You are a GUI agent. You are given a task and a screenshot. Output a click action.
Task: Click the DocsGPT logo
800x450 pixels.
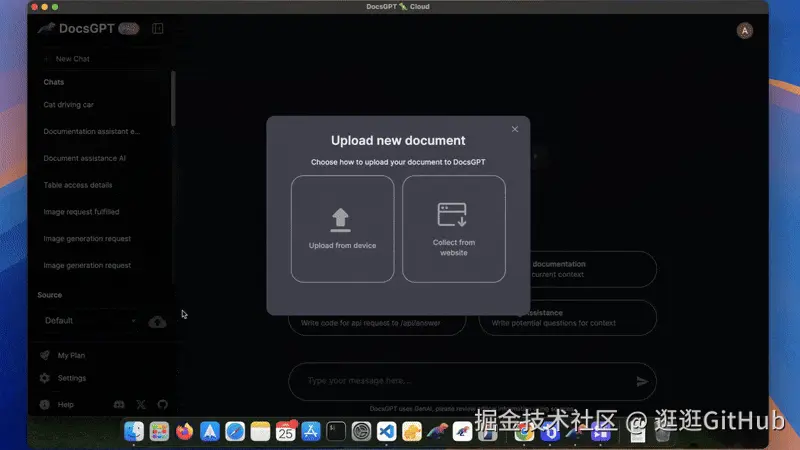click(77, 29)
